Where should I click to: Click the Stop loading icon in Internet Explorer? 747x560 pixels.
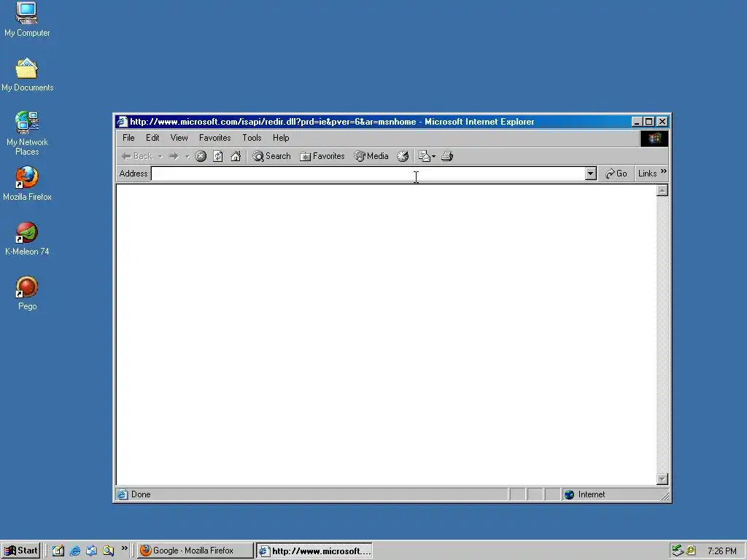201,156
